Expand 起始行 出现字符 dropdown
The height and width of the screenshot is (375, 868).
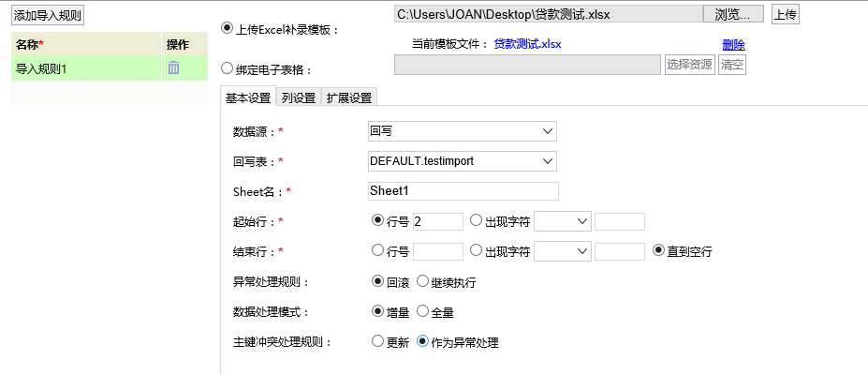tap(563, 221)
